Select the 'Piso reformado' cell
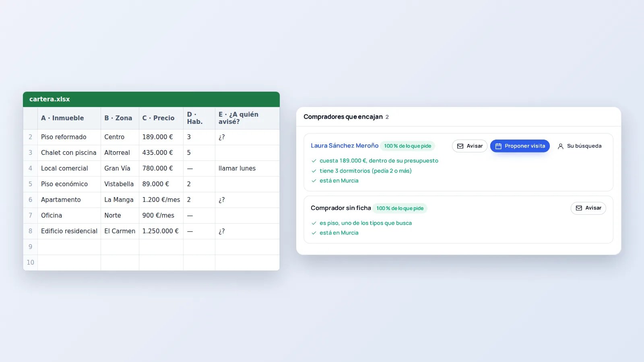 [x=69, y=137]
